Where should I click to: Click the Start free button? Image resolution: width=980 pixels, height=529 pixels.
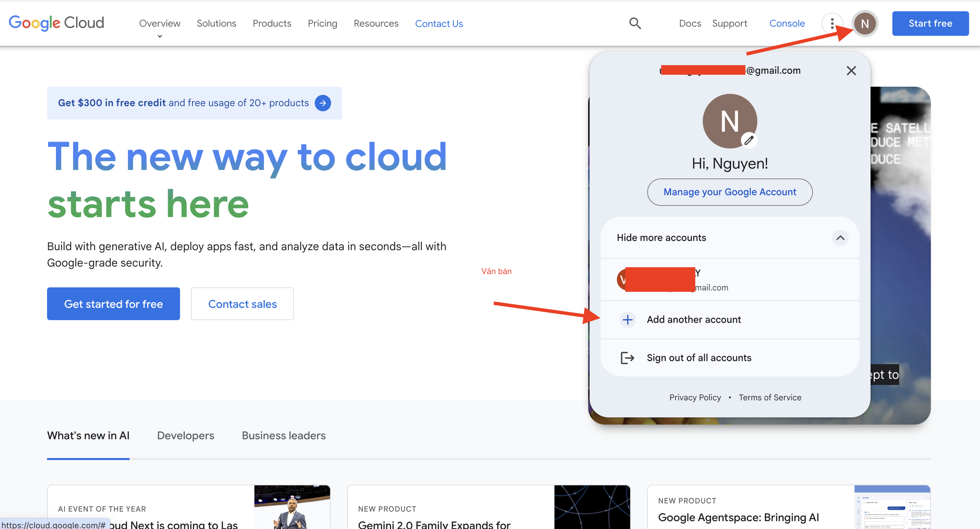click(x=930, y=24)
